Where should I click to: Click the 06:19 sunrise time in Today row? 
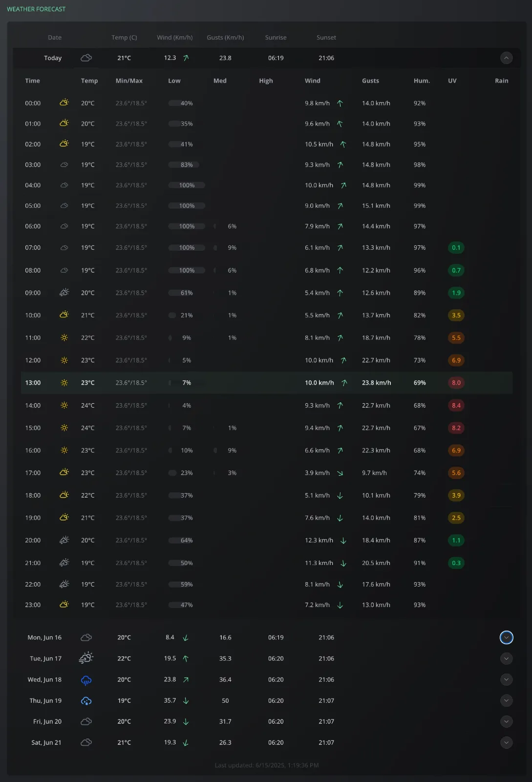(x=276, y=58)
